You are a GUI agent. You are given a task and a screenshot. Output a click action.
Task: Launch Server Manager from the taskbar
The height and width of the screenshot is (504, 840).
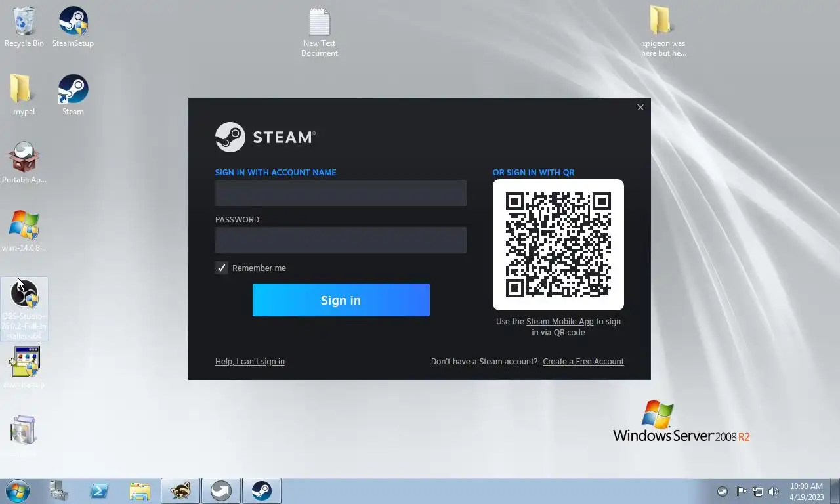(58, 491)
